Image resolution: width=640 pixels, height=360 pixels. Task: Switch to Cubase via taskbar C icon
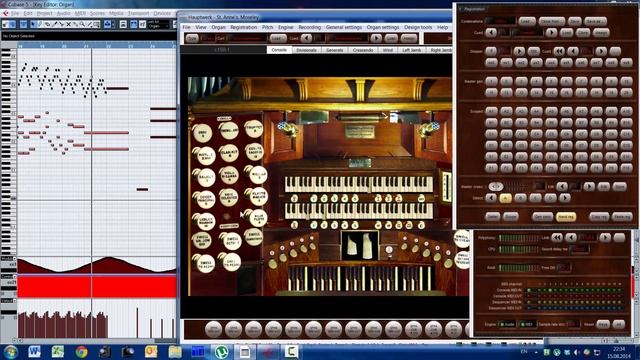(x=291, y=351)
